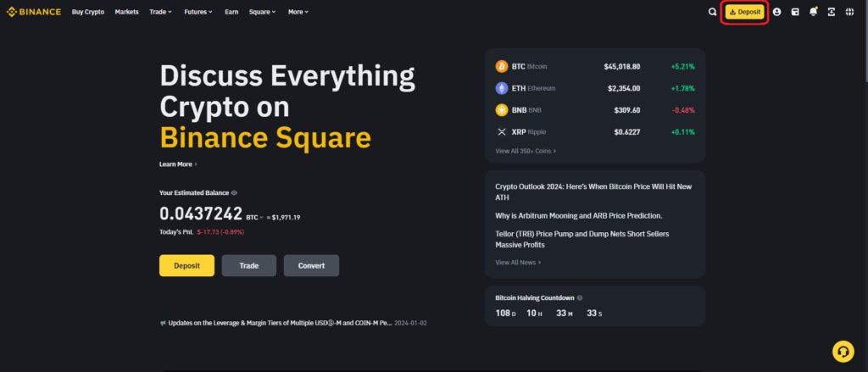Open the Learn More link

tap(178, 164)
